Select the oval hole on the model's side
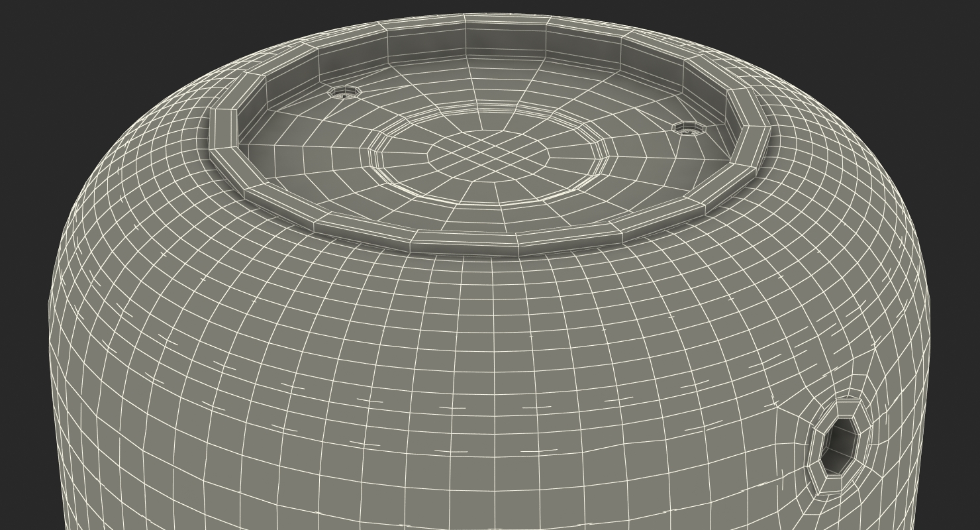980x530 pixels. tap(839, 446)
